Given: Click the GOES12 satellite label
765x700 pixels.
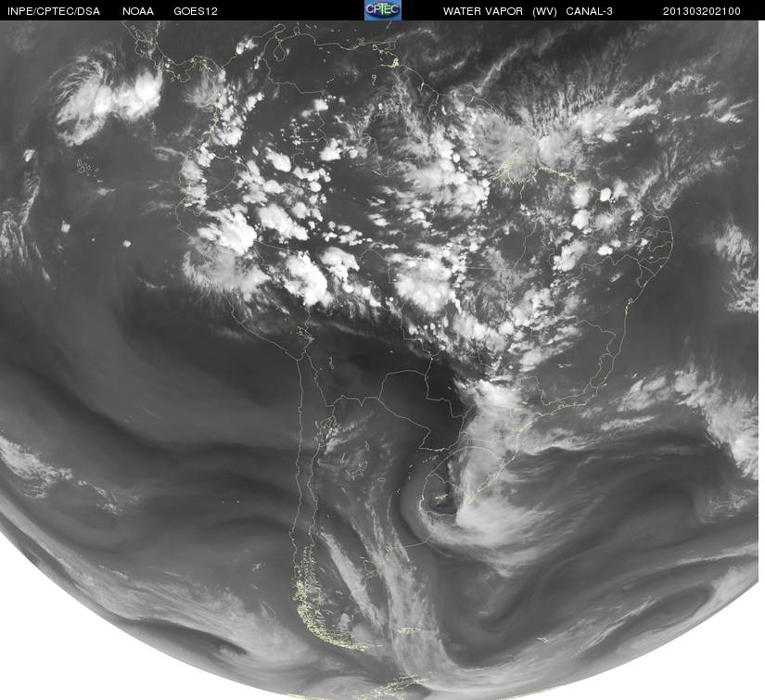Looking at the screenshot, I should (196, 11).
